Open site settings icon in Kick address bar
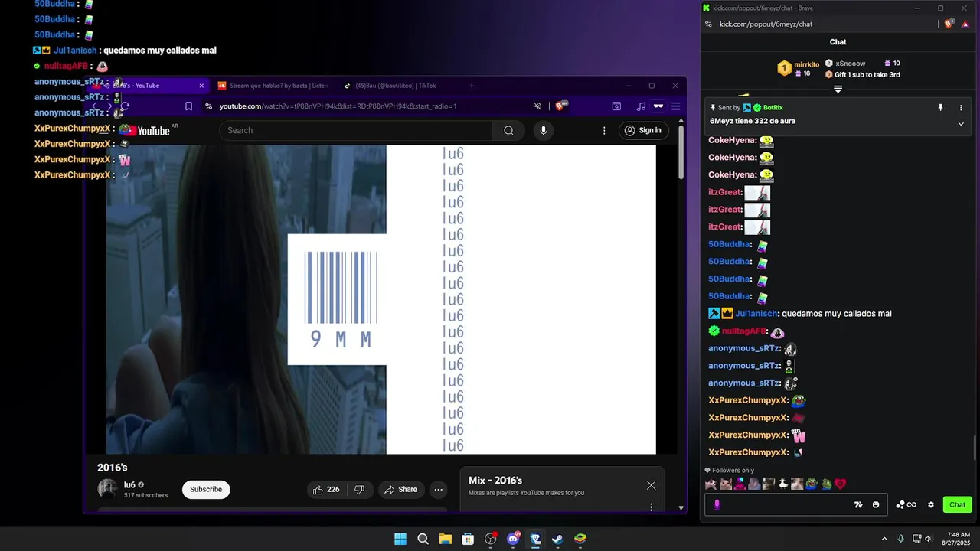The image size is (980, 551). click(x=708, y=24)
